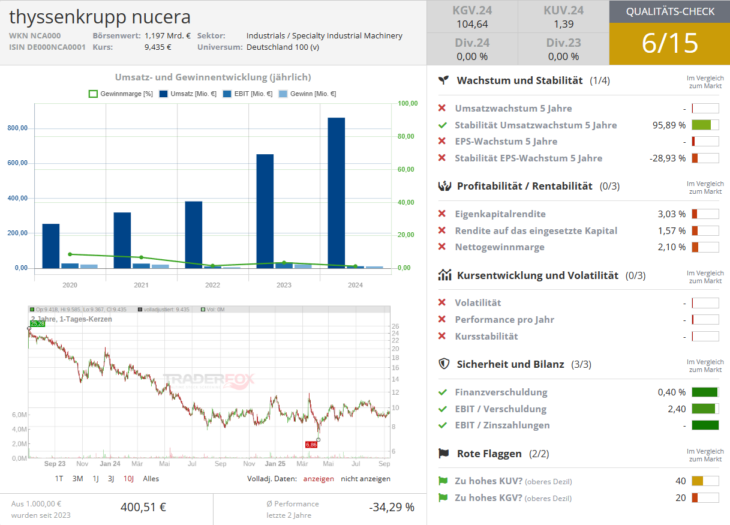
Task: Click the green check beside EBIT / Verschuldung
Action: coord(443,409)
